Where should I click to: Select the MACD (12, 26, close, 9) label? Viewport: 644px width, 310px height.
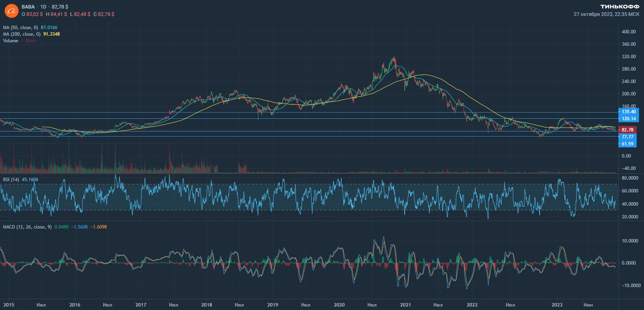pos(27,227)
